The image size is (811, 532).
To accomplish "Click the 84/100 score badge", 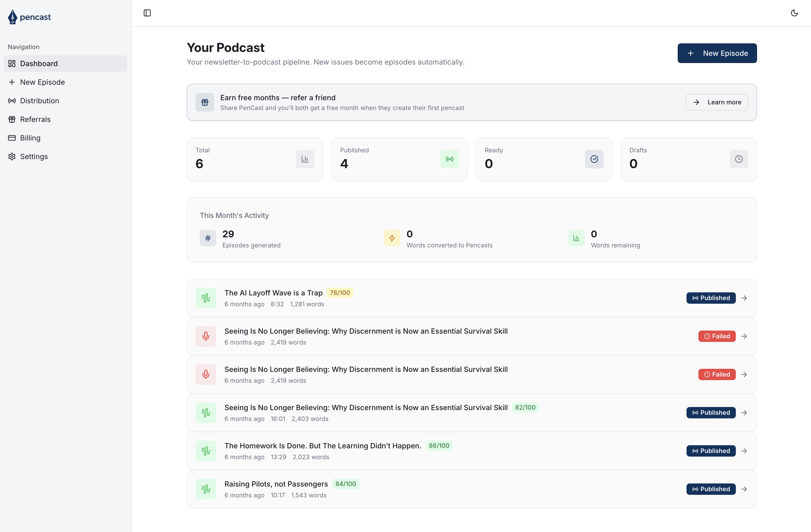I will 346,484.
